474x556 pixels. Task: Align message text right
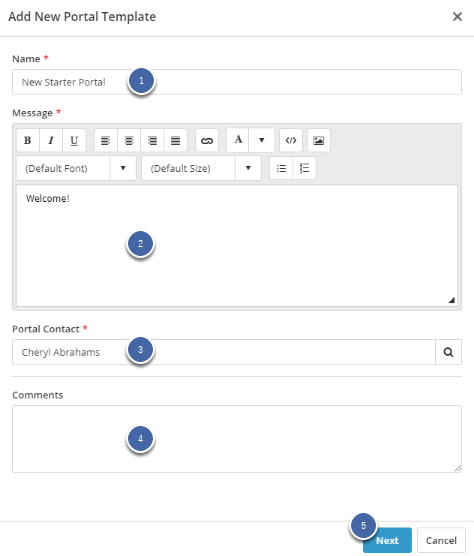click(152, 140)
